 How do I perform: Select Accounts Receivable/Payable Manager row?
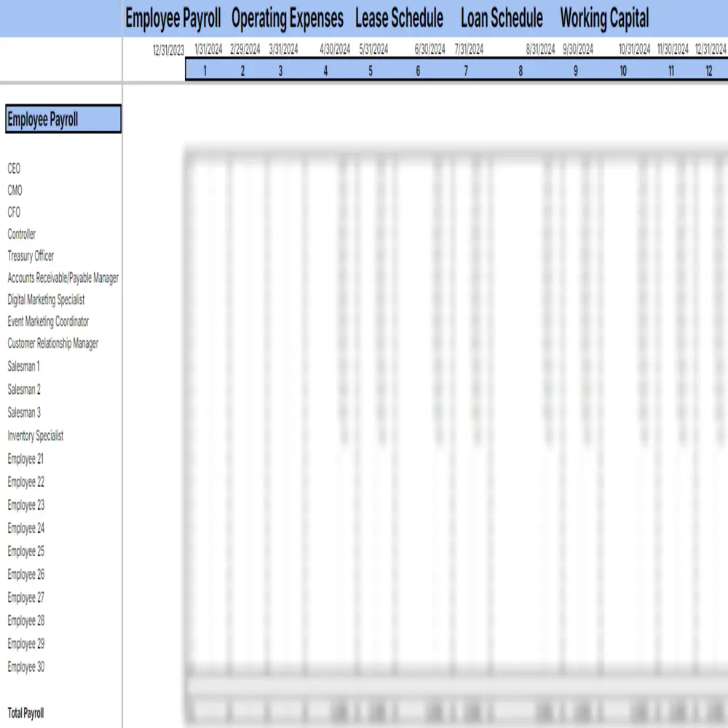click(x=63, y=278)
